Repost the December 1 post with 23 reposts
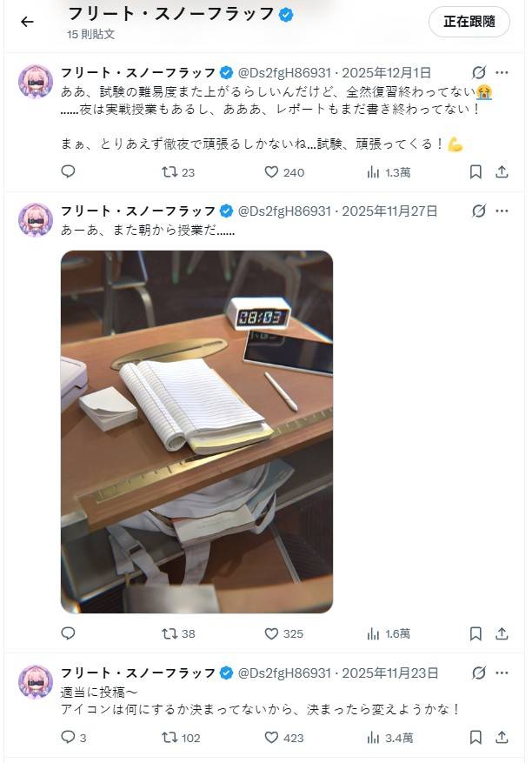Image resolution: width=532 pixels, height=763 pixels. pos(178,172)
